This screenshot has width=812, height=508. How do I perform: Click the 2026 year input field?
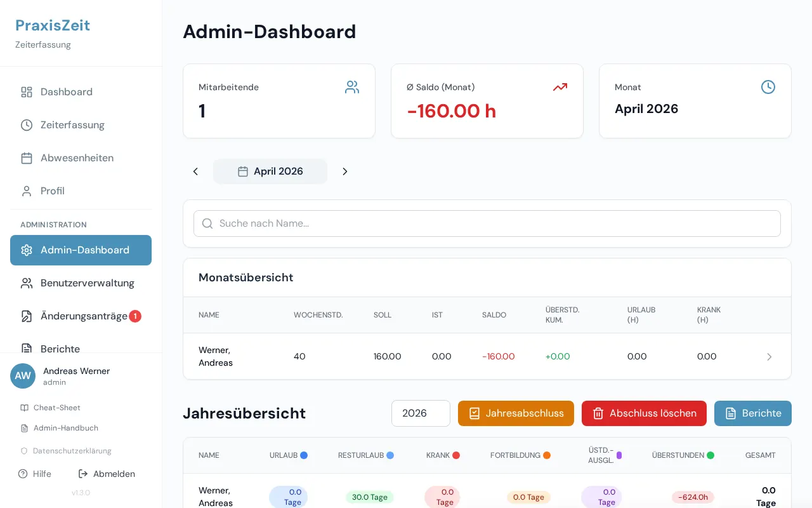tap(421, 413)
